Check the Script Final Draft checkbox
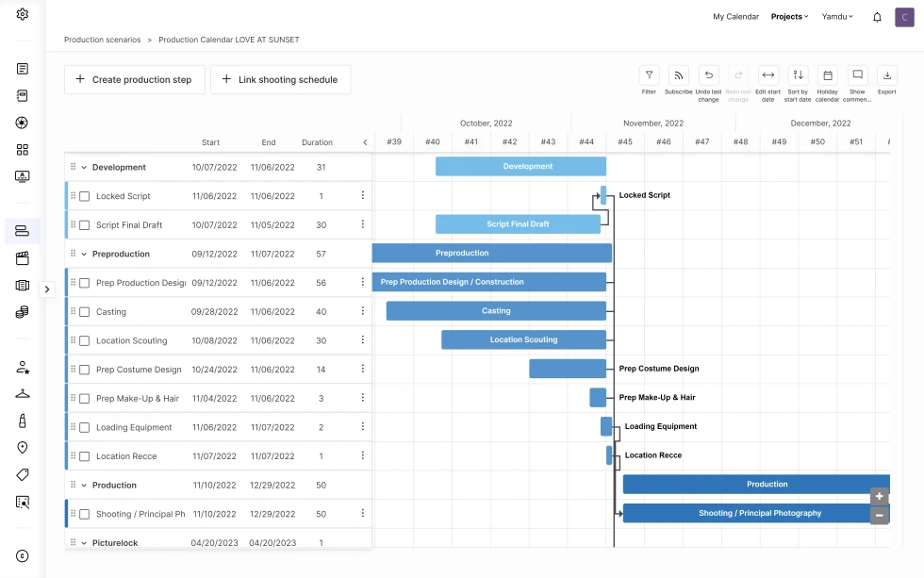Viewport: 924px width, 578px height. coord(85,225)
